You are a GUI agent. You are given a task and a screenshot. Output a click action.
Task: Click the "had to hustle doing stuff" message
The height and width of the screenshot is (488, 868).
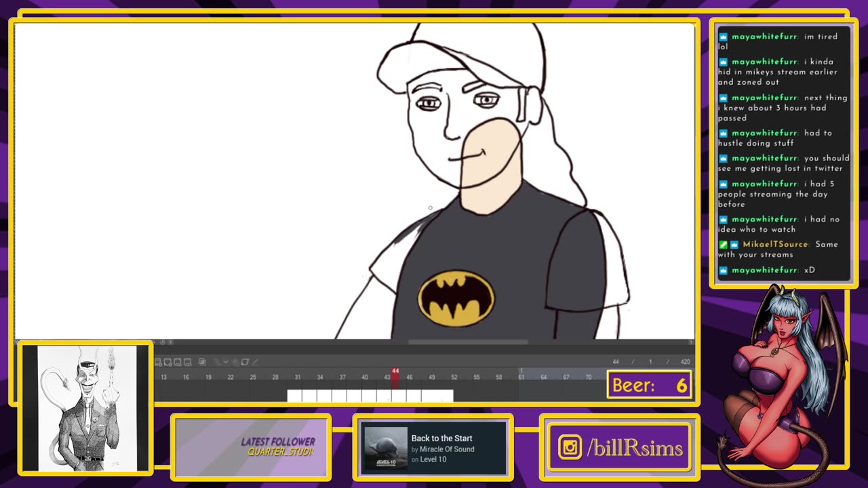775,138
